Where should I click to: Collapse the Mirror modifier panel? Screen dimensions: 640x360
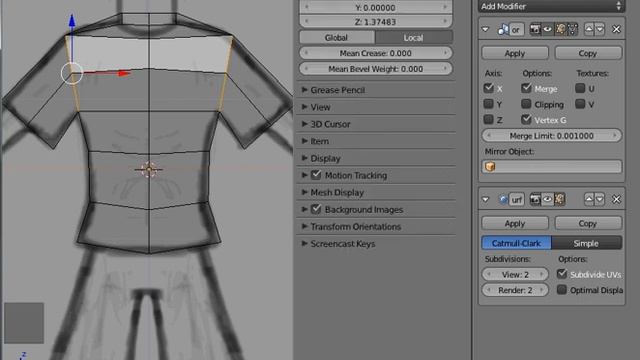tap(485, 29)
